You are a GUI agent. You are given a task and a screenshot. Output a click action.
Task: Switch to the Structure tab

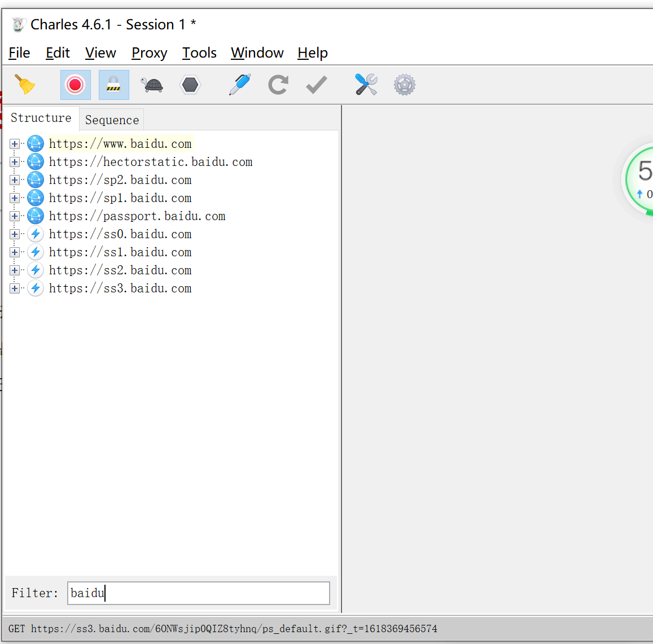tap(41, 119)
